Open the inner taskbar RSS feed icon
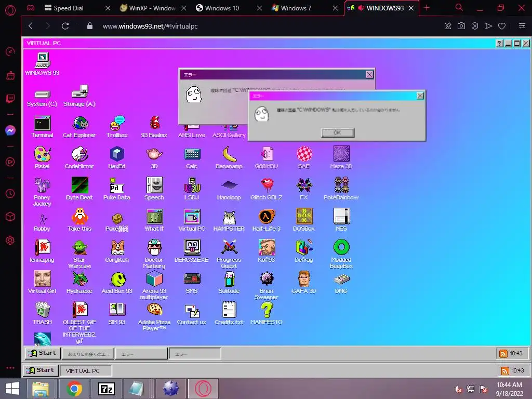The width and height of the screenshot is (532, 399). coord(503,354)
